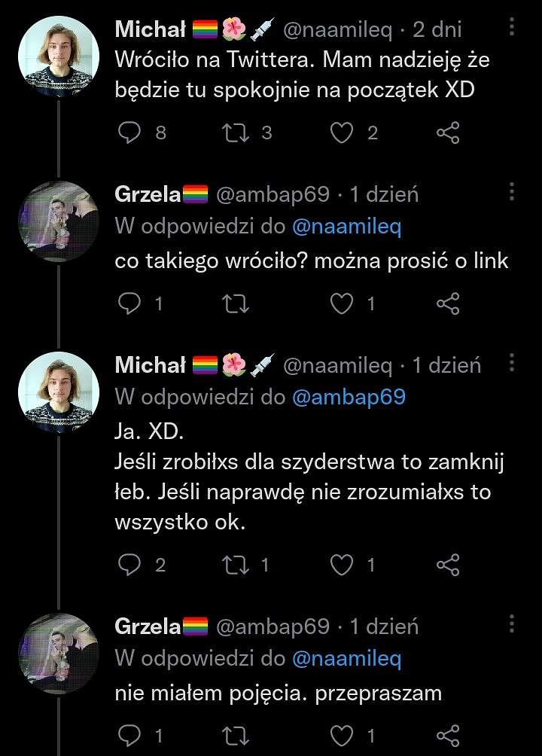
Task: Open more options on "nie miałem pojęcia" tweet
Action: tap(512, 624)
